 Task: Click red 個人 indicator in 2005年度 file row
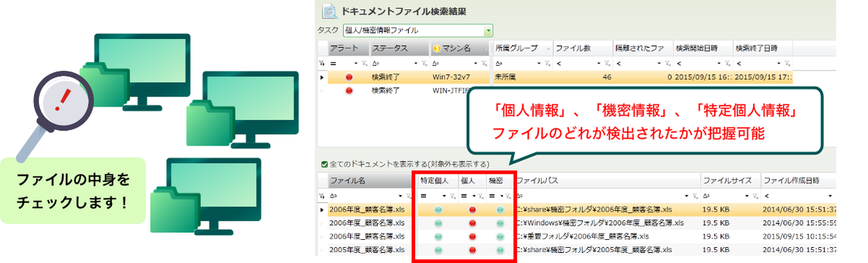point(472,250)
